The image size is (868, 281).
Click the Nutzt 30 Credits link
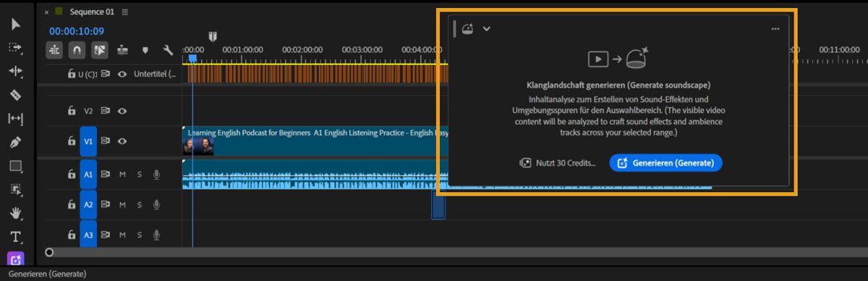566,163
